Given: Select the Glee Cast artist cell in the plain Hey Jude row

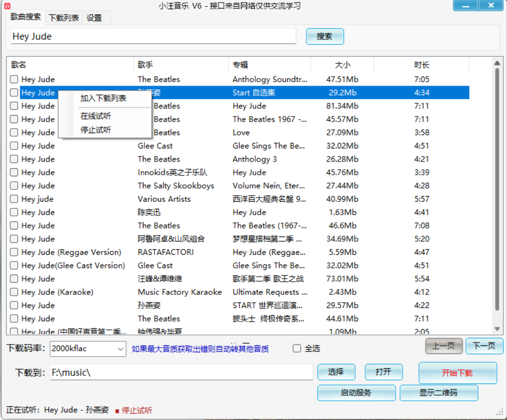Looking at the screenshot, I should click(155, 146).
